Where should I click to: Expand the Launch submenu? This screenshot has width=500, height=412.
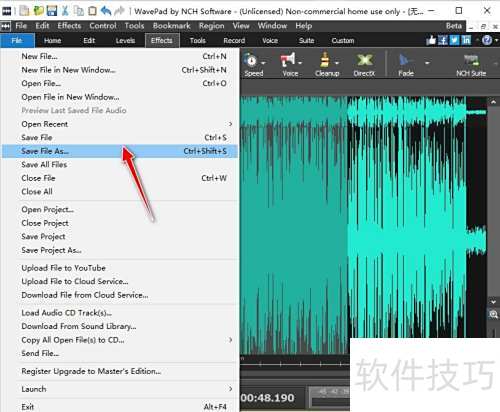[x=230, y=389]
